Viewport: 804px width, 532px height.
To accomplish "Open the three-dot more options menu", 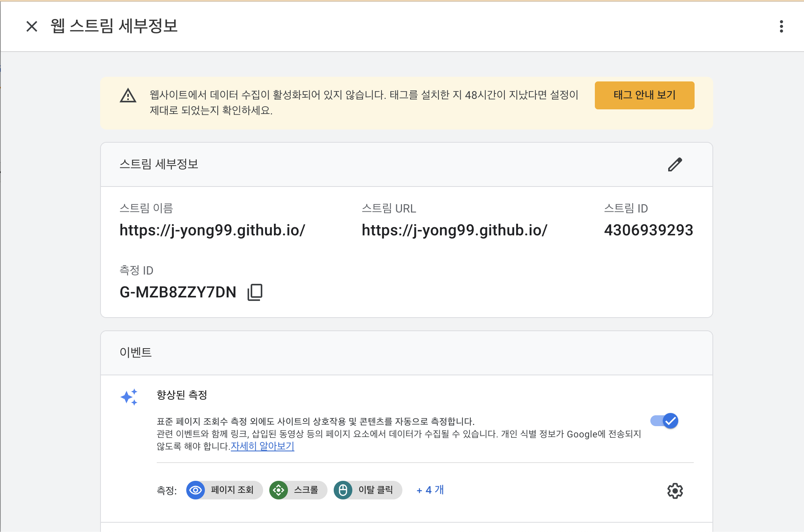I will 781,26.
